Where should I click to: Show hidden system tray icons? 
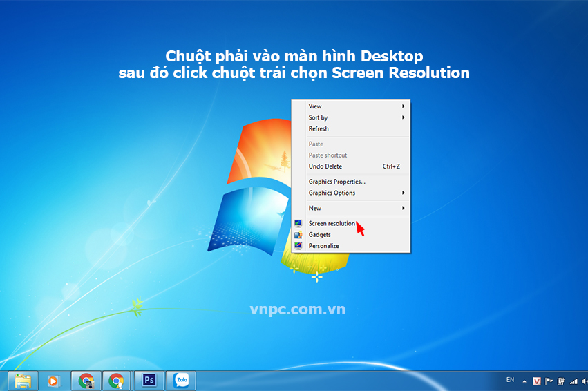pyautogui.click(x=524, y=381)
